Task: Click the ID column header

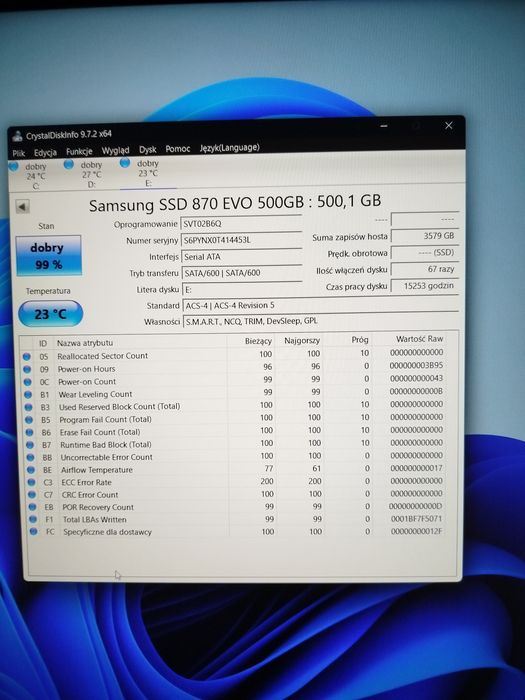Action: [43, 343]
